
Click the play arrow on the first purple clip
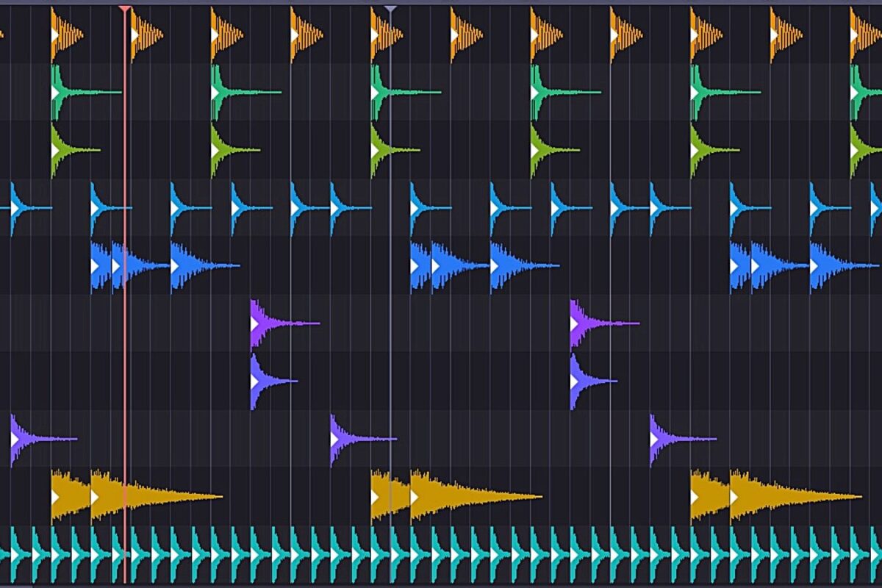[x=256, y=323]
